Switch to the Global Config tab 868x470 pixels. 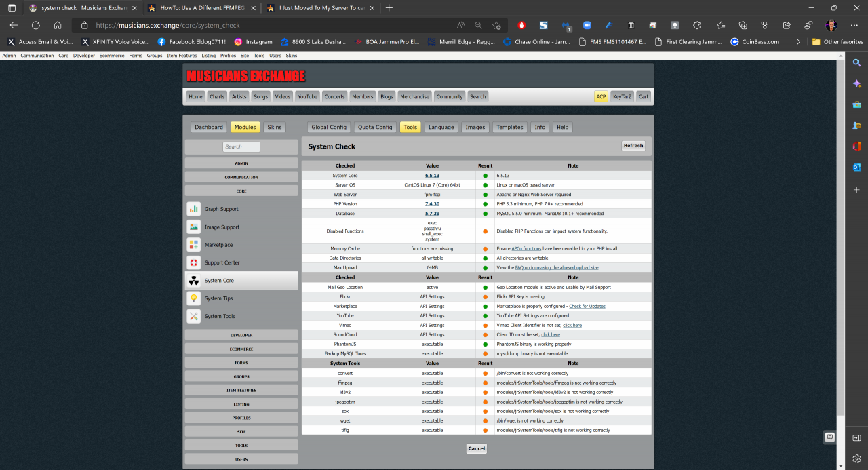pyautogui.click(x=329, y=127)
